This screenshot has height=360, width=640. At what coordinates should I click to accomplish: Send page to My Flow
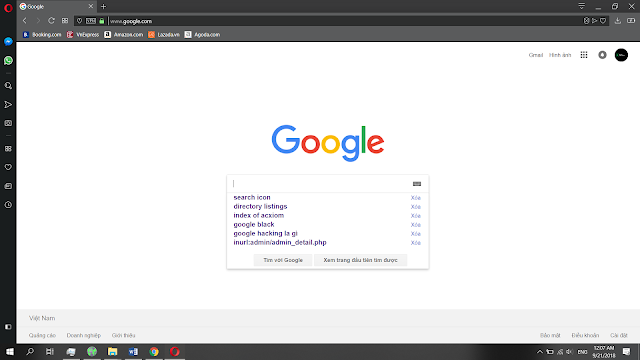pos(595,21)
